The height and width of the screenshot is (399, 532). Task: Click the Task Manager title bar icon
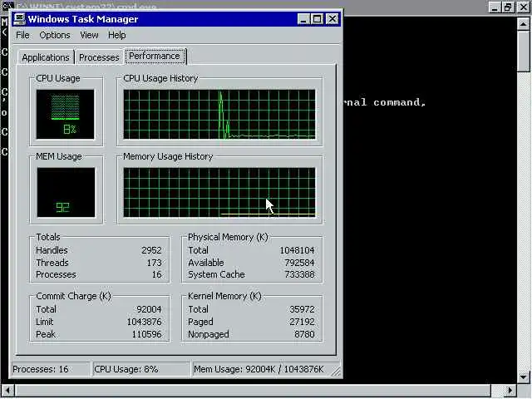click(20, 19)
